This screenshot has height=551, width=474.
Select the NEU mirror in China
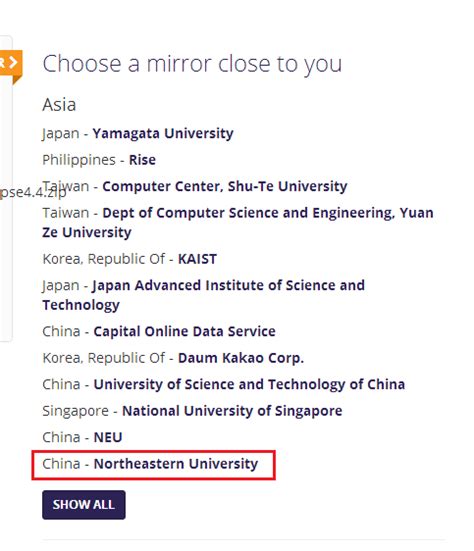(108, 437)
